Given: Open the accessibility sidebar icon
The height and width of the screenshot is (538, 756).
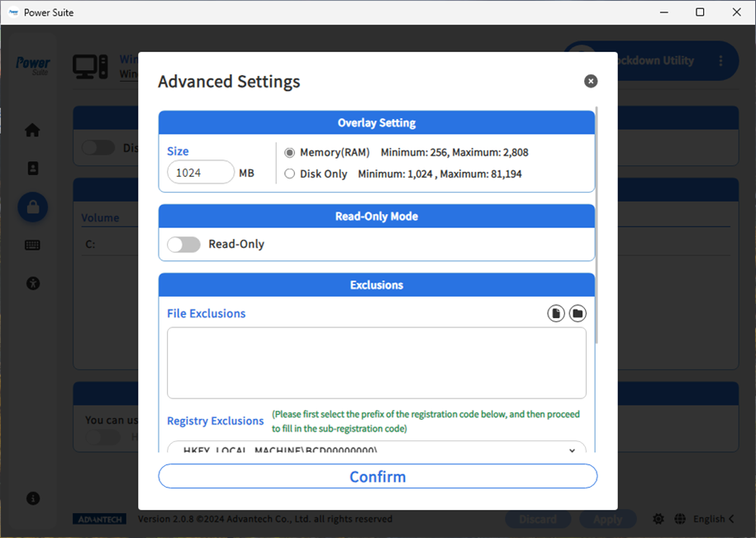Looking at the screenshot, I should click(x=32, y=283).
